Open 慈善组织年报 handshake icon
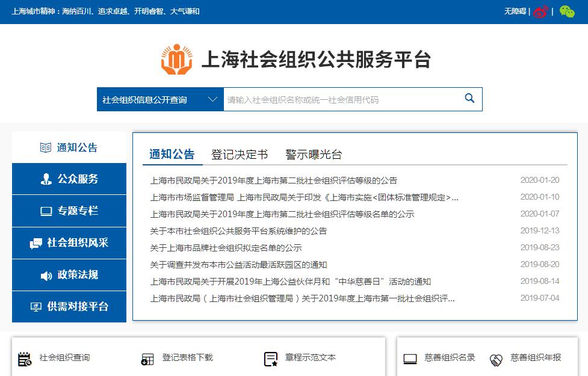The image size is (588, 376). coord(496,359)
